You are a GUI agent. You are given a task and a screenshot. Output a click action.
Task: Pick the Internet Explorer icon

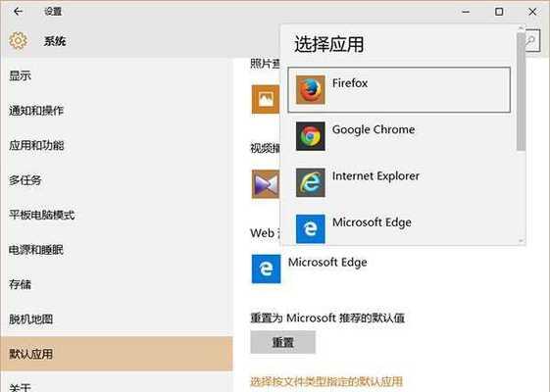click(310, 182)
